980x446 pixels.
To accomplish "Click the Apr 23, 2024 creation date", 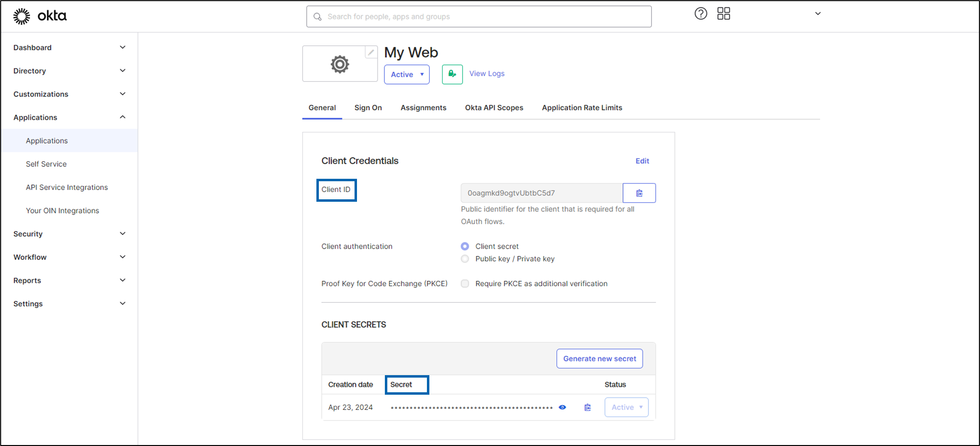I will pos(351,407).
